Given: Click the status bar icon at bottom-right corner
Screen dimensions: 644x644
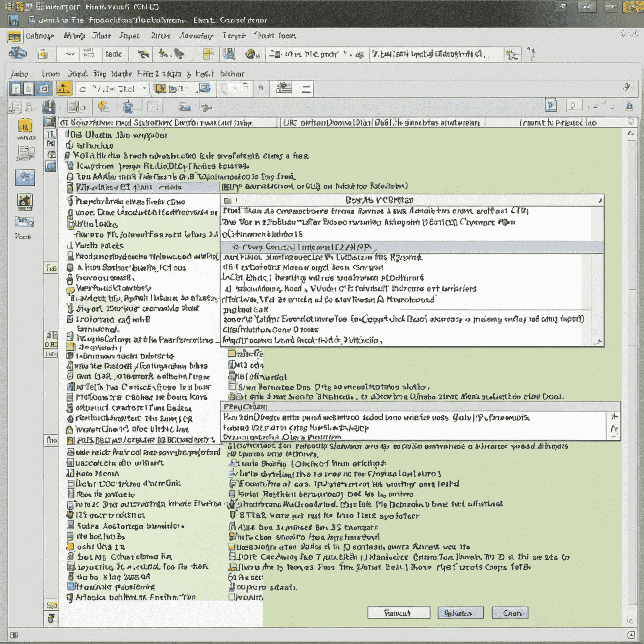Looking at the screenshot, I should click(x=631, y=635).
